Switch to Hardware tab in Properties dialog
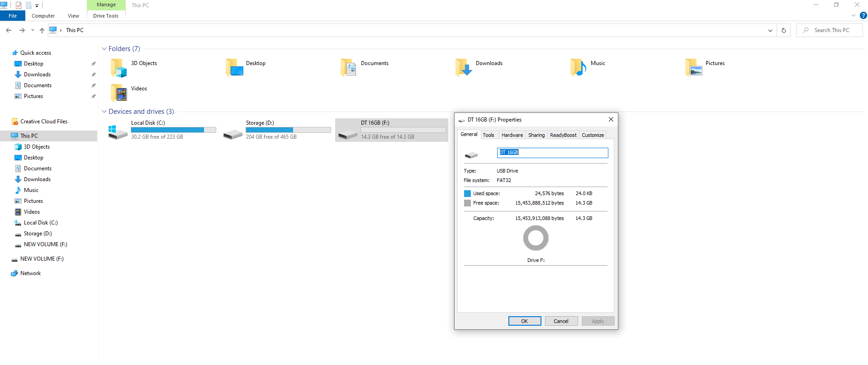This screenshot has width=868, height=365. (512, 135)
